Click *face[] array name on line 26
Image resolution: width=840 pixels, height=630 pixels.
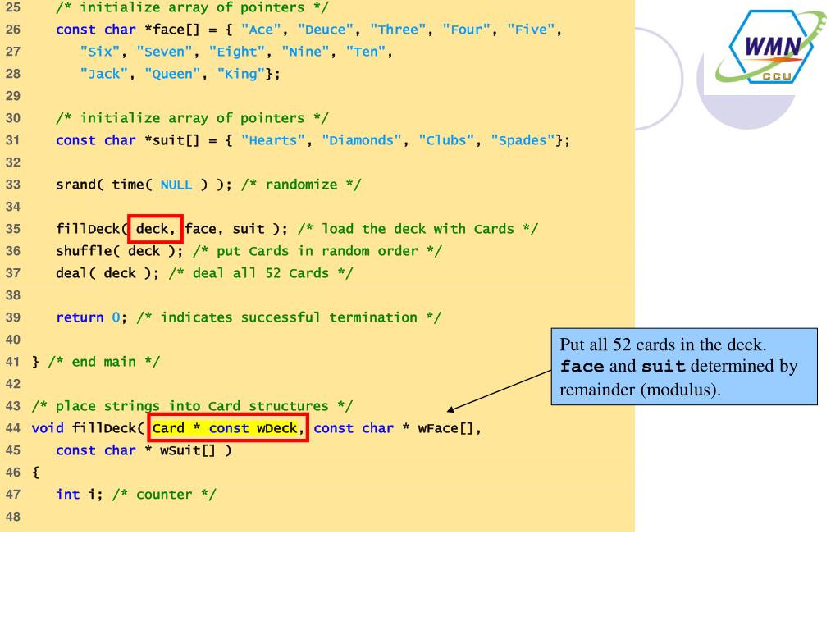172,30
